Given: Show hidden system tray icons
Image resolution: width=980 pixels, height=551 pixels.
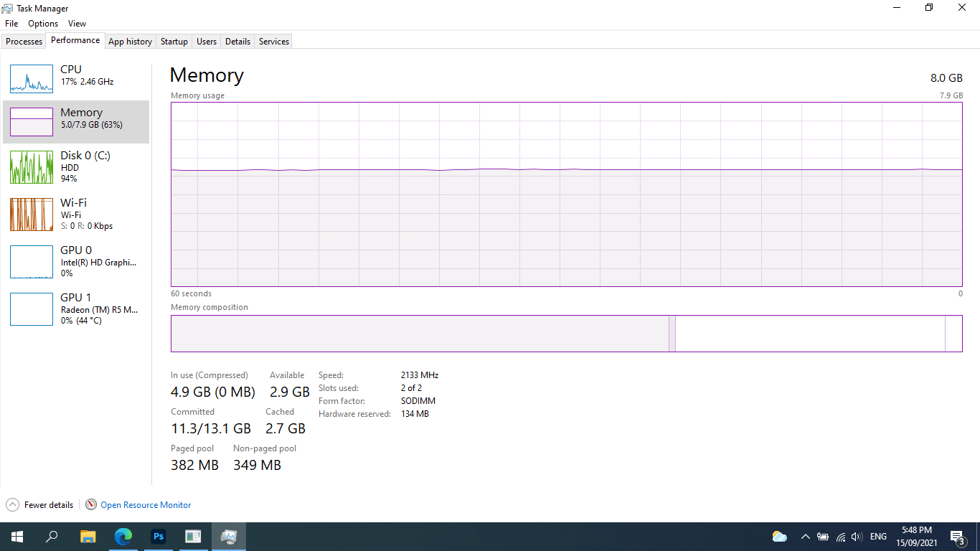Looking at the screenshot, I should (x=805, y=537).
